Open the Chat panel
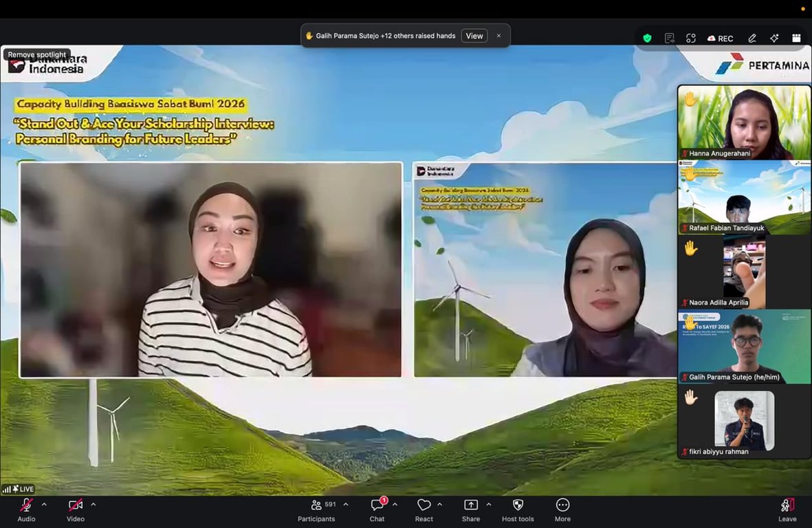The width and height of the screenshot is (812, 528). tap(377, 510)
